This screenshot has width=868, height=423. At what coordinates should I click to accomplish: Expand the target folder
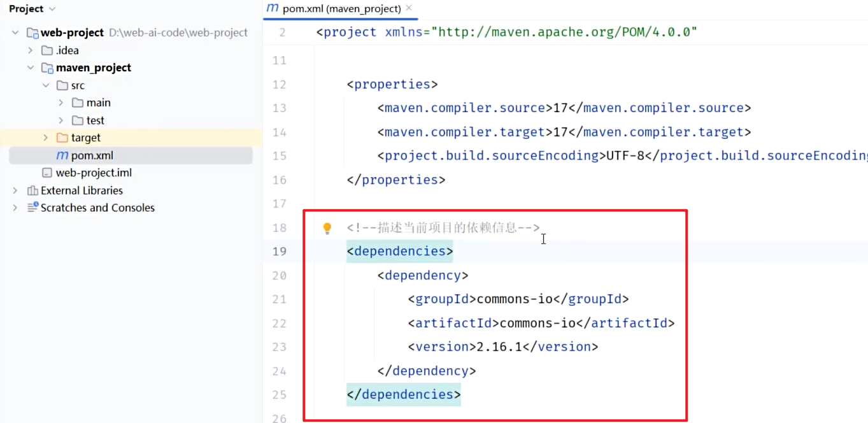click(x=46, y=138)
